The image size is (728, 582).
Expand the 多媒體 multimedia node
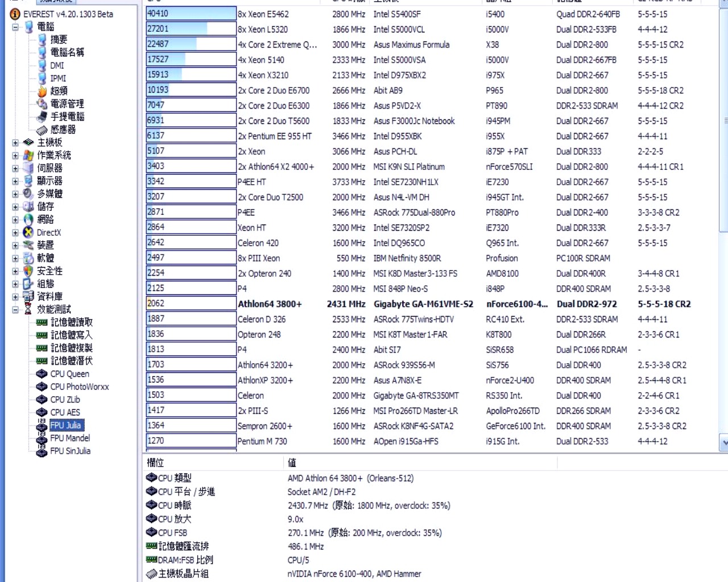[x=15, y=194]
